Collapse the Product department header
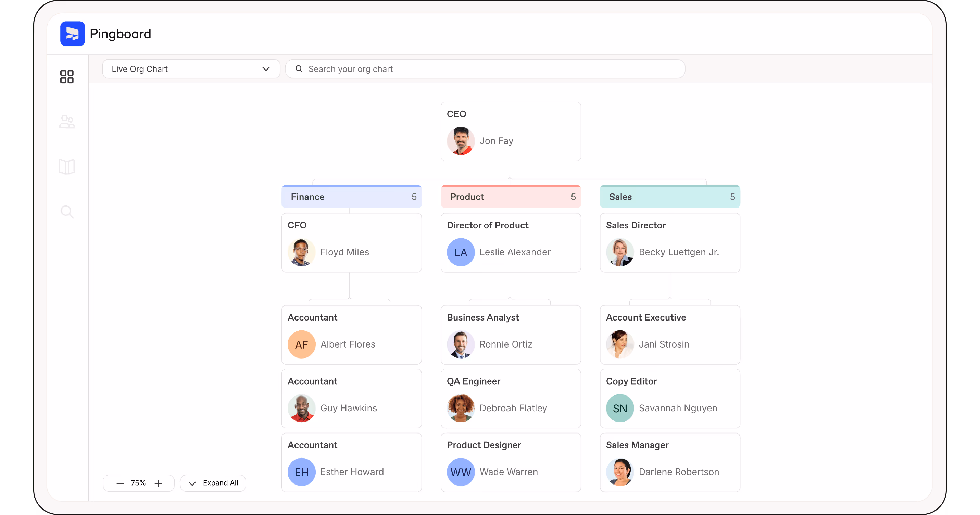Image resolution: width=980 pixels, height=515 pixels. pyautogui.click(x=510, y=197)
